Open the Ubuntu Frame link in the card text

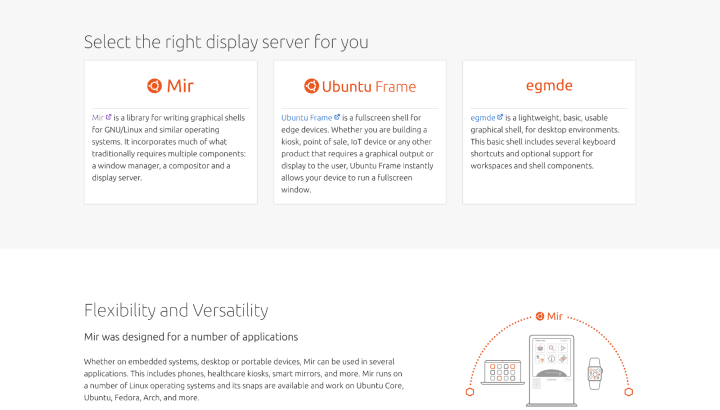pyautogui.click(x=306, y=118)
